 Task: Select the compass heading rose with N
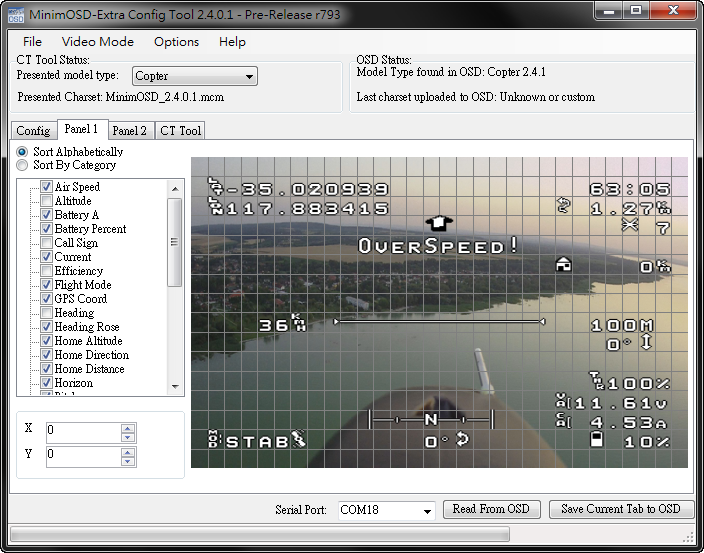coord(431,420)
